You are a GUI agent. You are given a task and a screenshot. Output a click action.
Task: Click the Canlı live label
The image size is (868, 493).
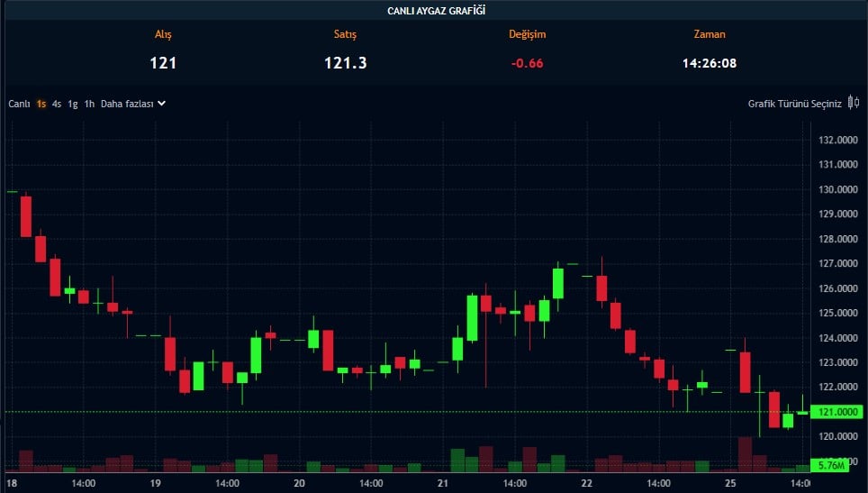(x=19, y=104)
